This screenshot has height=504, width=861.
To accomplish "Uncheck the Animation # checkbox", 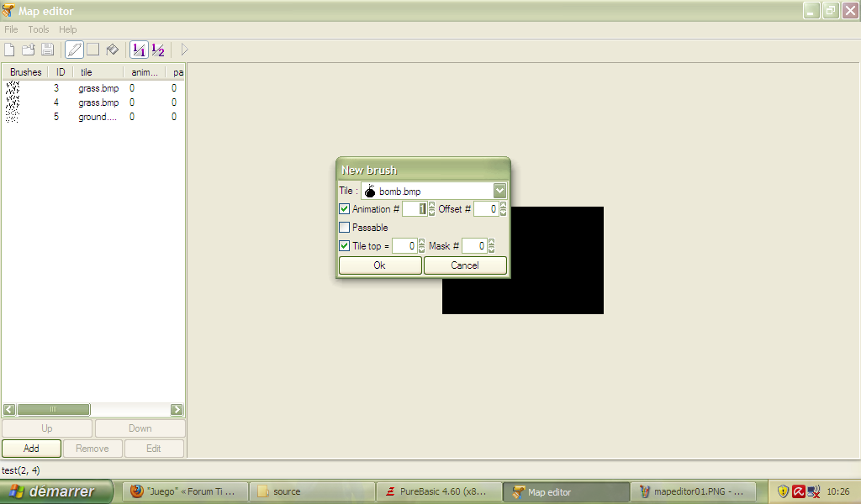I will click(x=345, y=209).
